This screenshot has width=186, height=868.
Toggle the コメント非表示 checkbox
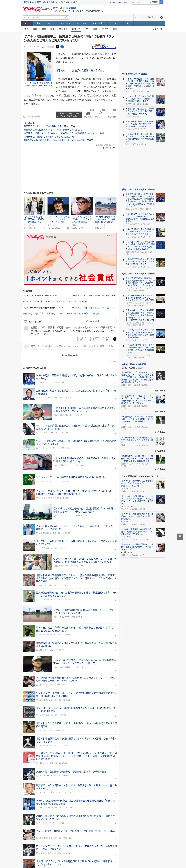[x=102, y=362]
